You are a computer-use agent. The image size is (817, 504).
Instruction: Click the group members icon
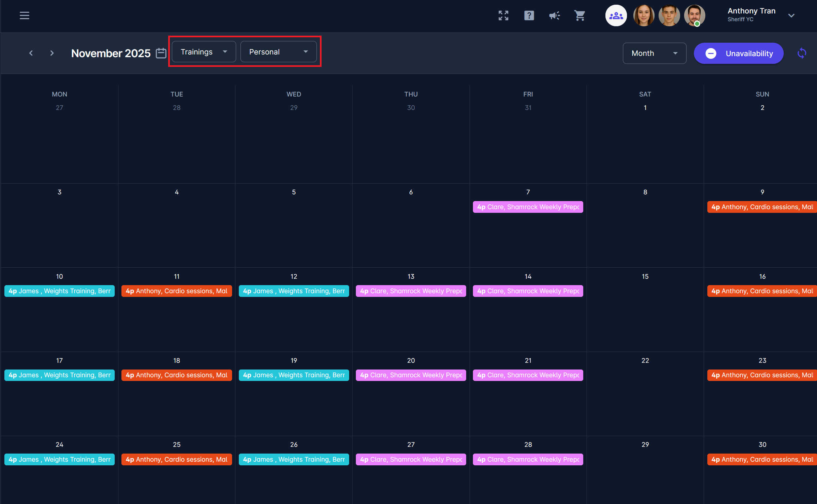[x=616, y=15]
